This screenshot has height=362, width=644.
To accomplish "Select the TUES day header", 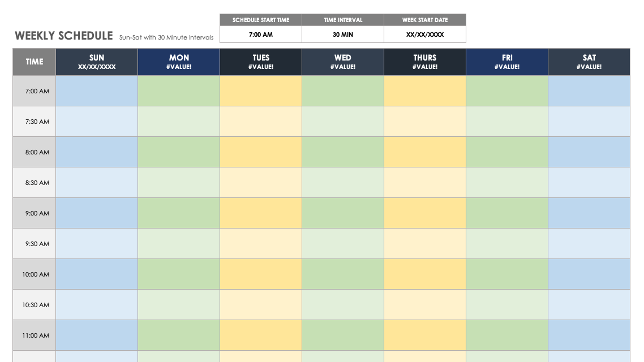I will coord(261,62).
